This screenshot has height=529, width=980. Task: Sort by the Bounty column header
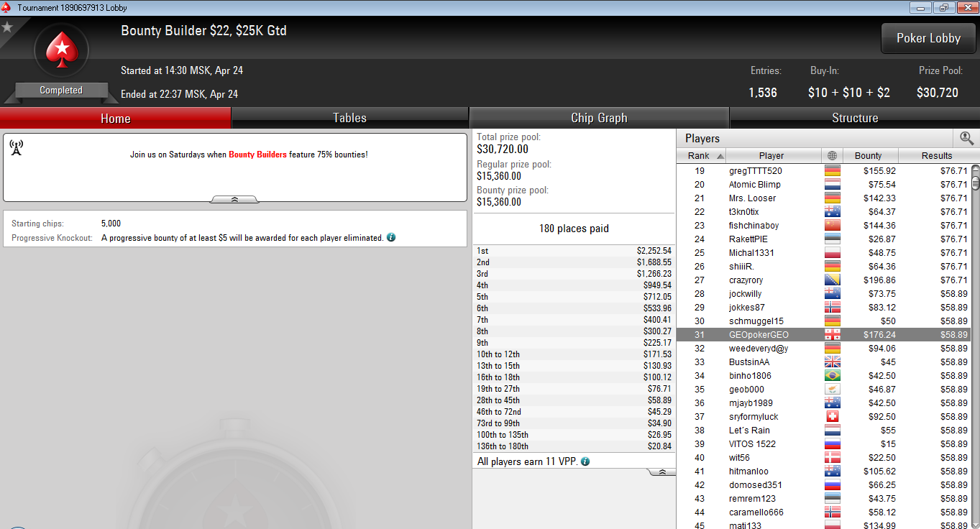pyautogui.click(x=868, y=155)
